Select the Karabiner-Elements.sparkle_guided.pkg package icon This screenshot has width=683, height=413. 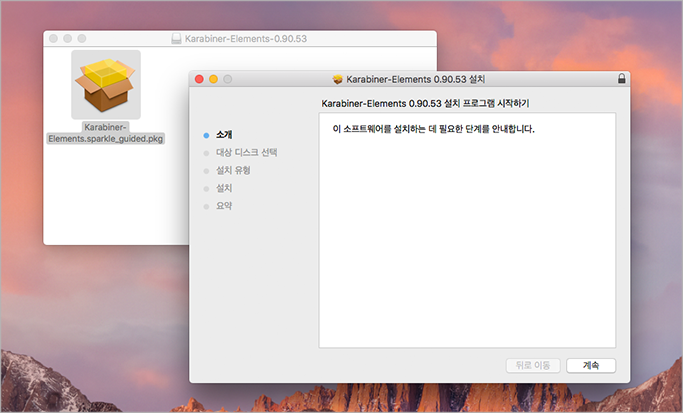(x=106, y=85)
